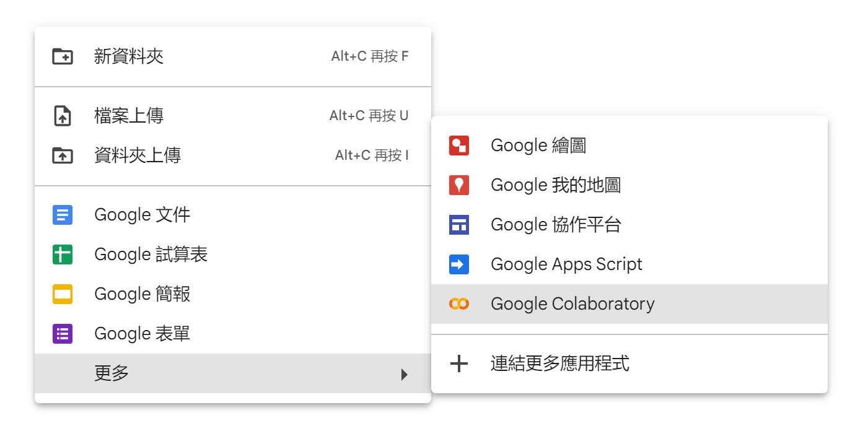Open 連結更多應用程式 option
The width and height of the screenshot is (868, 431).
click(629, 364)
